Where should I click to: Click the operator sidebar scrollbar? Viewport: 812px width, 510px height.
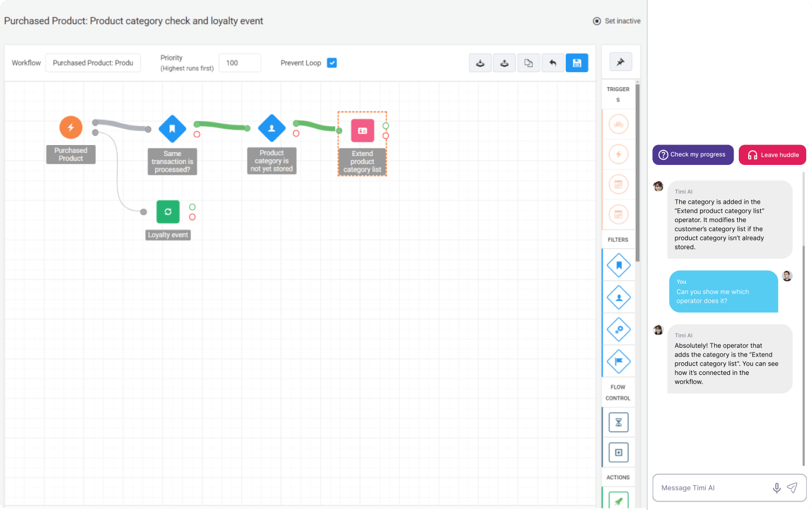pyautogui.click(x=637, y=173)
